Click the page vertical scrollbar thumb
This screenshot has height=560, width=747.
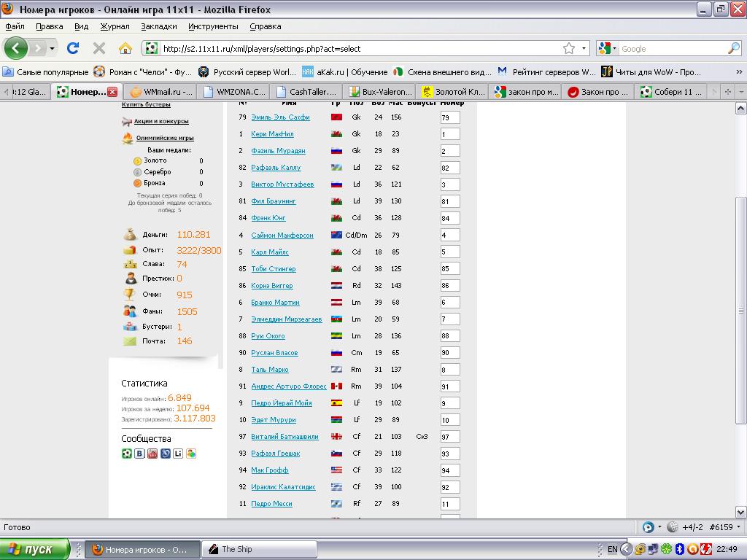coord(741,310)
